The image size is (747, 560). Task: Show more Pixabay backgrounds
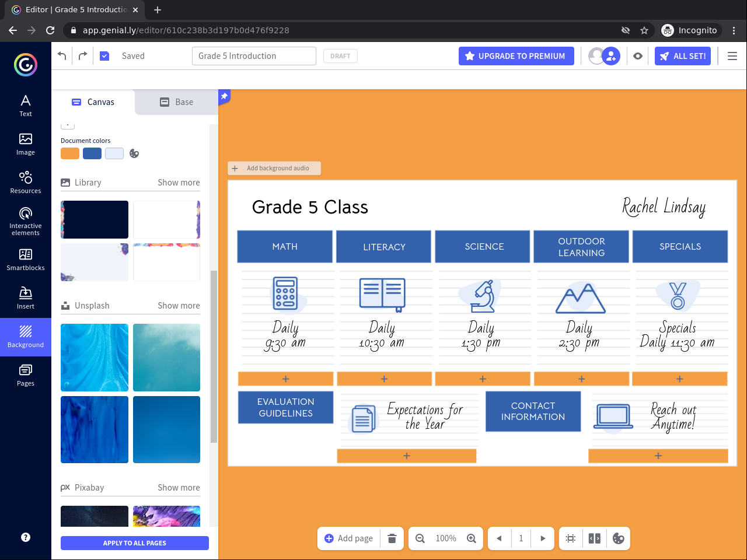click(179, 488)
